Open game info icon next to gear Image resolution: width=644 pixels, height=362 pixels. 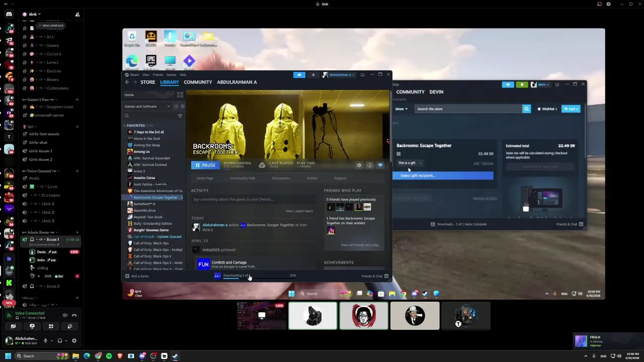[x=370, y=165]
